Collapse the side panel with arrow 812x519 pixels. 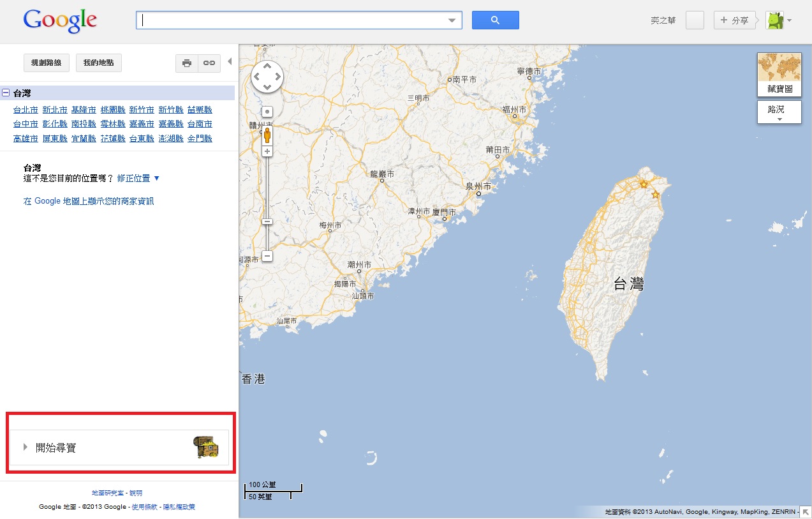pyautogui.click(x=230, y=62)
